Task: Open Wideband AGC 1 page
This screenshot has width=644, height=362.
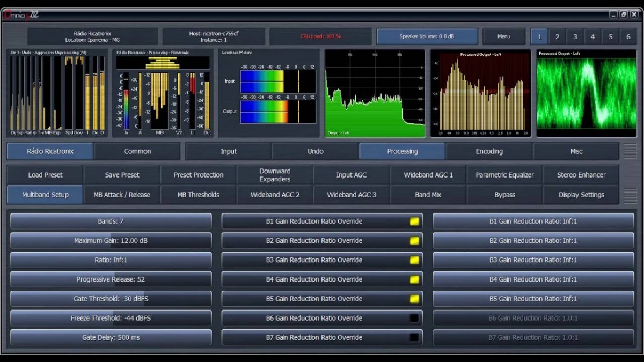Action: 428,175
